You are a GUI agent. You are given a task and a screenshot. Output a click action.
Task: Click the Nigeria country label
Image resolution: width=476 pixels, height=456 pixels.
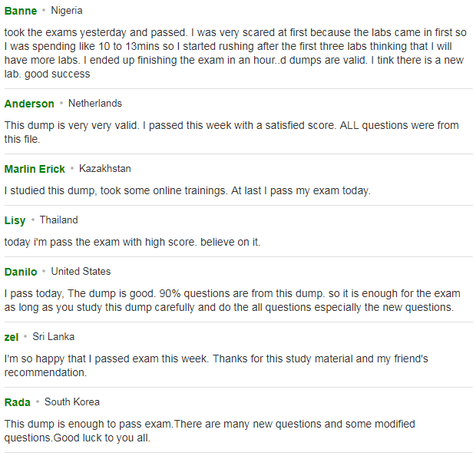point(67,11)
